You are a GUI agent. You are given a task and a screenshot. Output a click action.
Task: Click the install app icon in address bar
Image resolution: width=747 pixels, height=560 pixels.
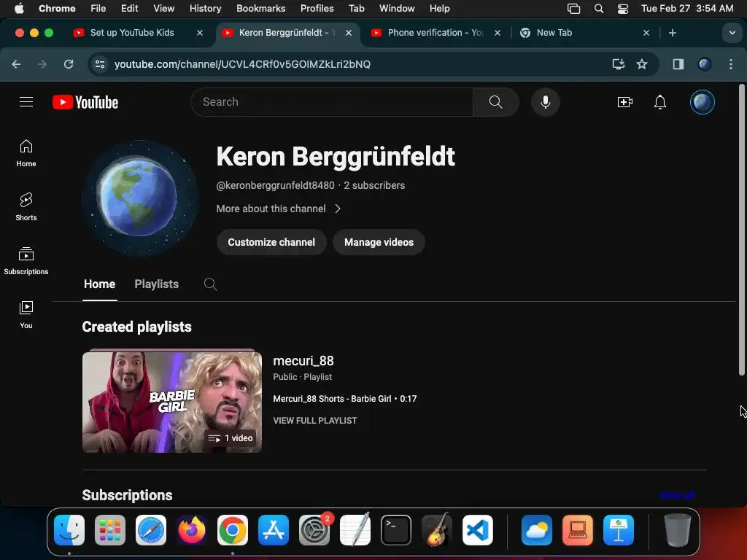[618, 64]
